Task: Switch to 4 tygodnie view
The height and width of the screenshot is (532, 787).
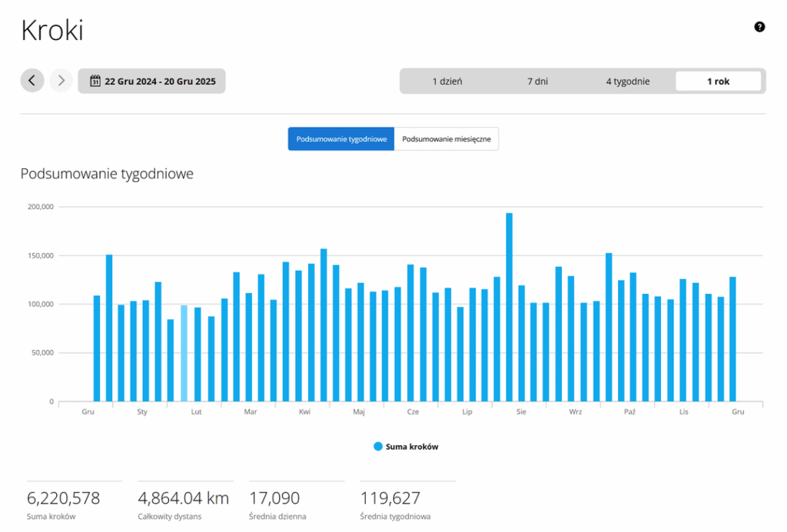Action: tap(629, 80)
